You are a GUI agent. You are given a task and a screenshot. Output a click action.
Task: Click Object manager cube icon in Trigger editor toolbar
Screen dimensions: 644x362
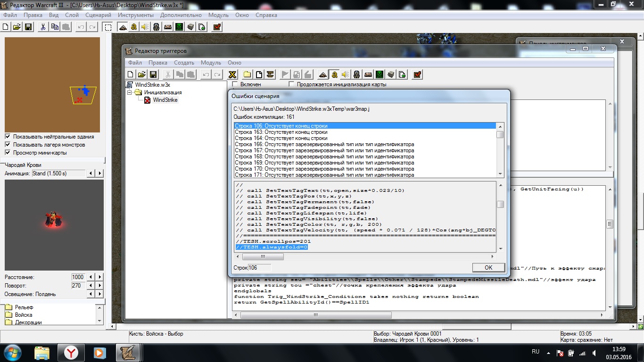pos(391,74)
